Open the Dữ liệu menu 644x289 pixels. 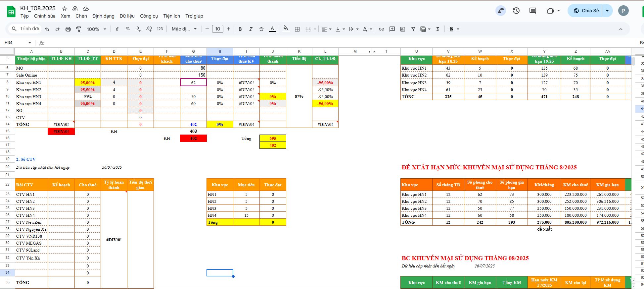[127, 16]
